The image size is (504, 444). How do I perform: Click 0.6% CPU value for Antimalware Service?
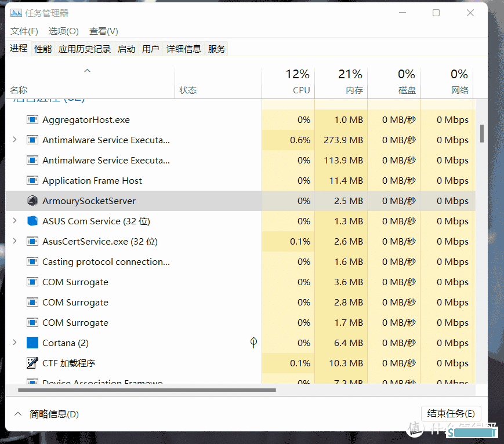point(300,140)
